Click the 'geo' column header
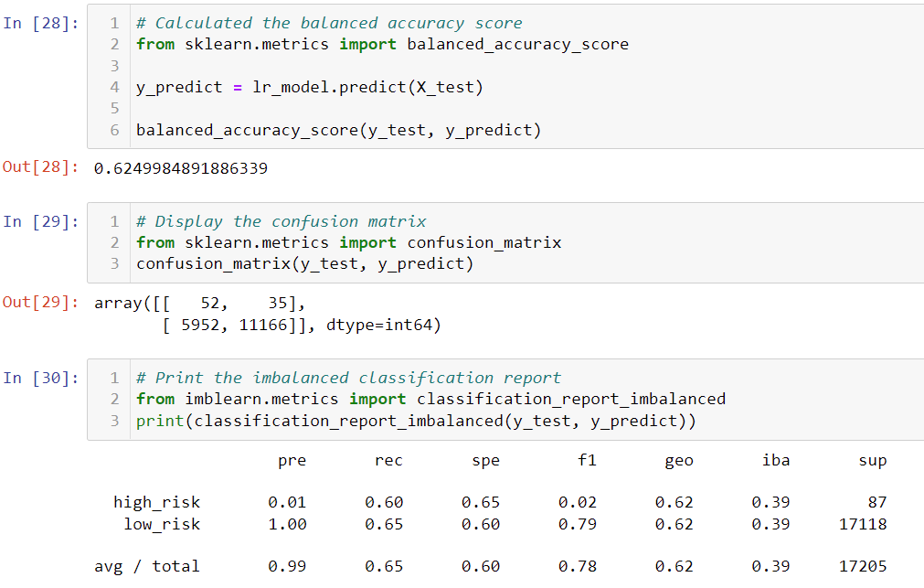 point(679,461)
